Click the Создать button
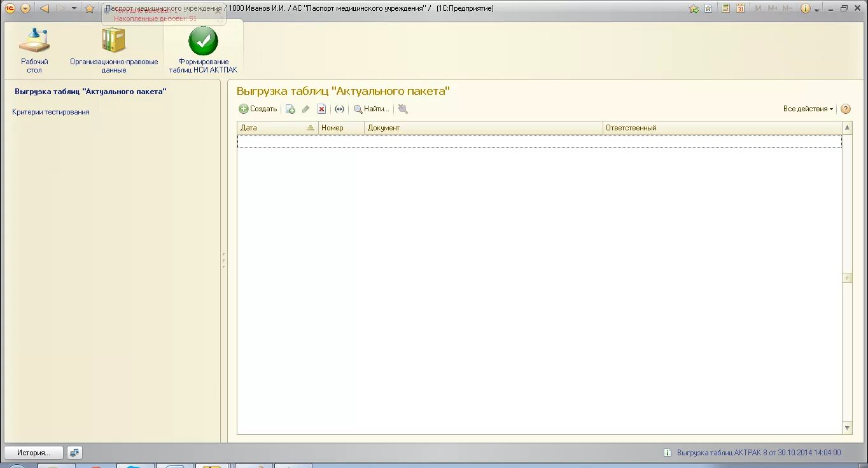Image resolution: width=868 pixels, height=468 pixels. point(258,109)
